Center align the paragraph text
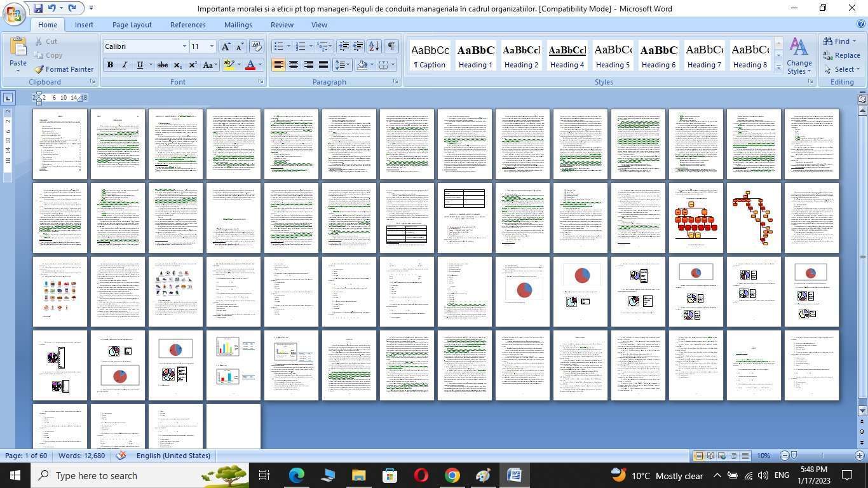Viewport: 868px width, 488px height. (x=294, y=65)
